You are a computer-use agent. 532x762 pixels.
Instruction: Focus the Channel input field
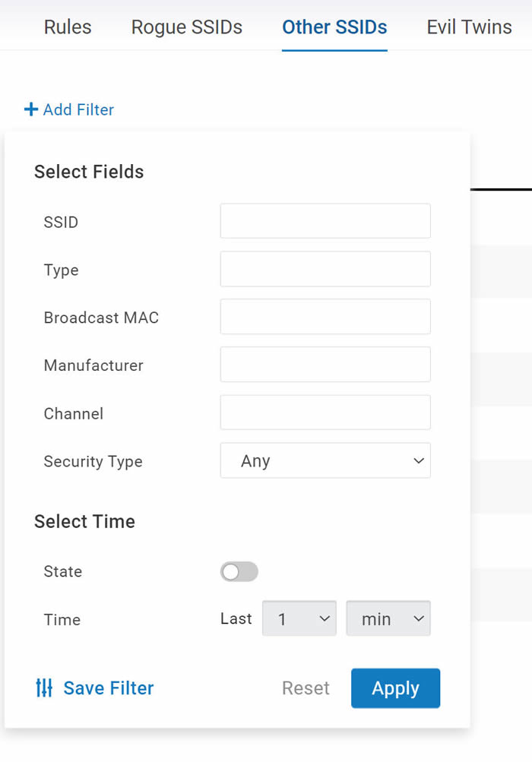[x=325, y=413]
